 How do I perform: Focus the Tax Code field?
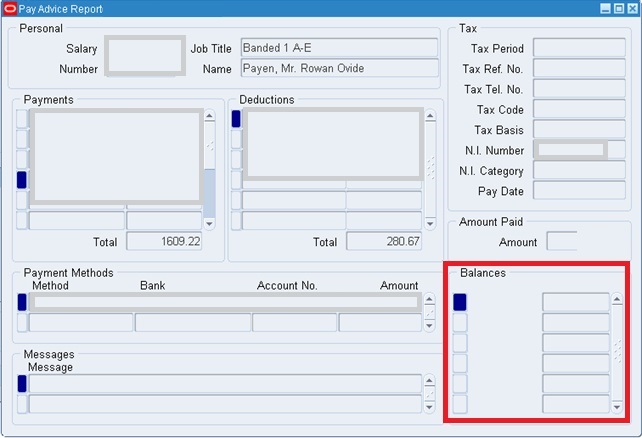coord(579,109)
